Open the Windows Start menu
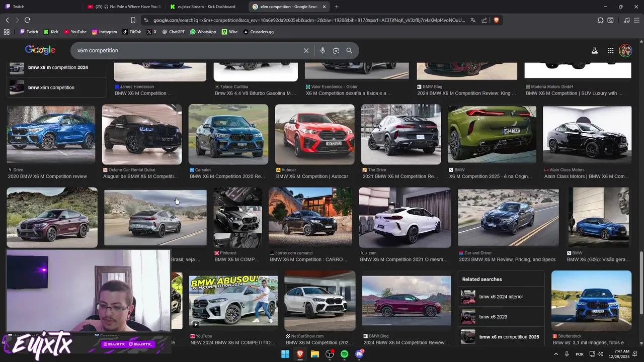644x362 pixels. [x=285, y=354]
